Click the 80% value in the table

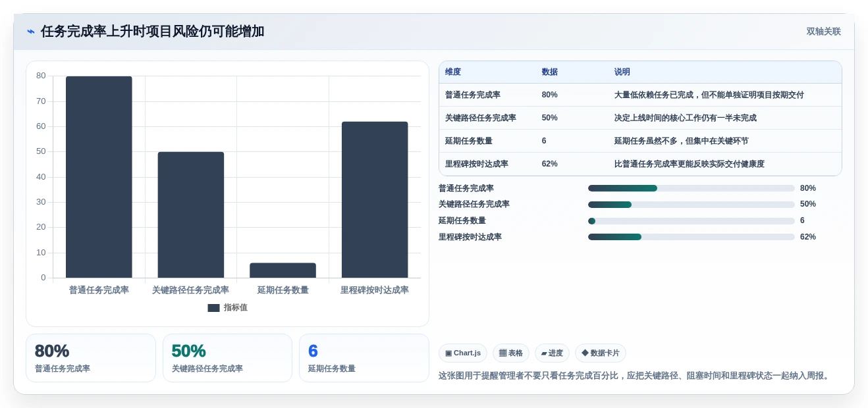[550, 95]
